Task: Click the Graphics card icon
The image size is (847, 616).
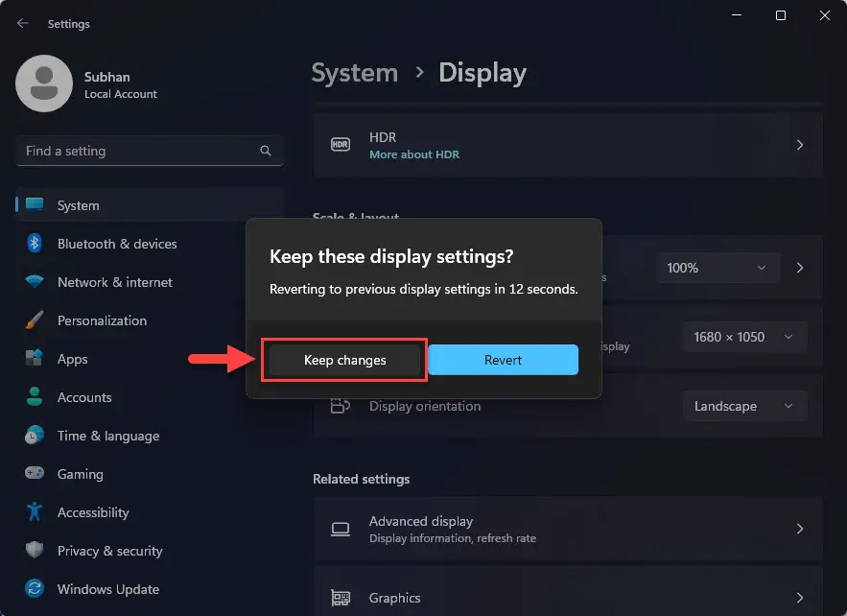Action: coord(341,598)
